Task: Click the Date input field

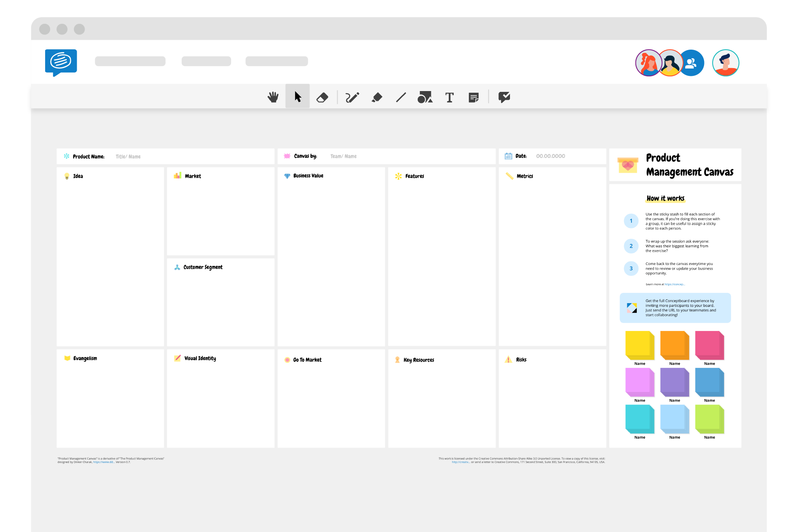Action: [549, 155]
